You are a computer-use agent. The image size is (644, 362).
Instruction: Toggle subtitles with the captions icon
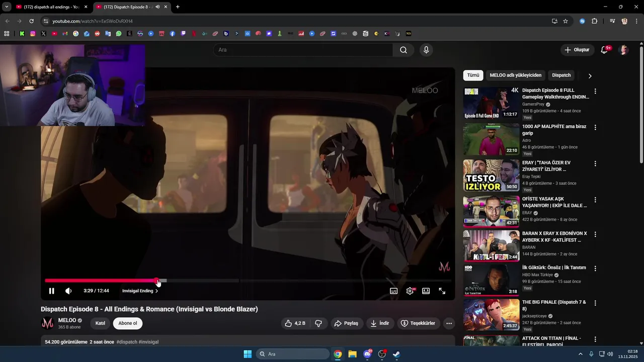[394, 291]
